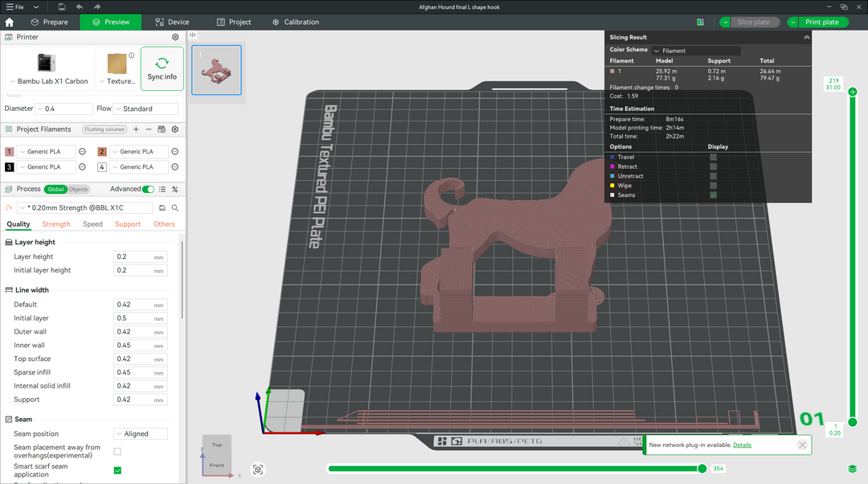Open the Strength settings tab
Image resolution: width=868 pixels, height=484 pixels.
56,224
